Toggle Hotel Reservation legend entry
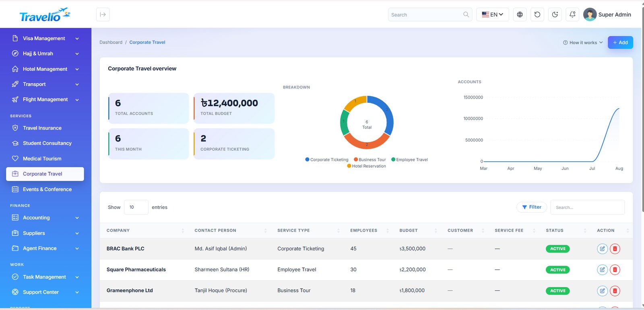The image size is (644, 310). (366, 166)
